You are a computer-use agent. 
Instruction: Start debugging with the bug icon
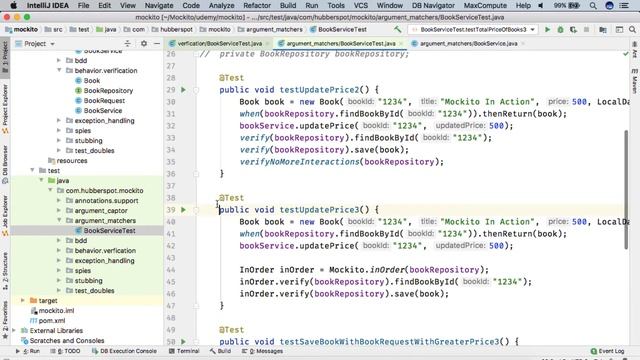tap(560, 29)
